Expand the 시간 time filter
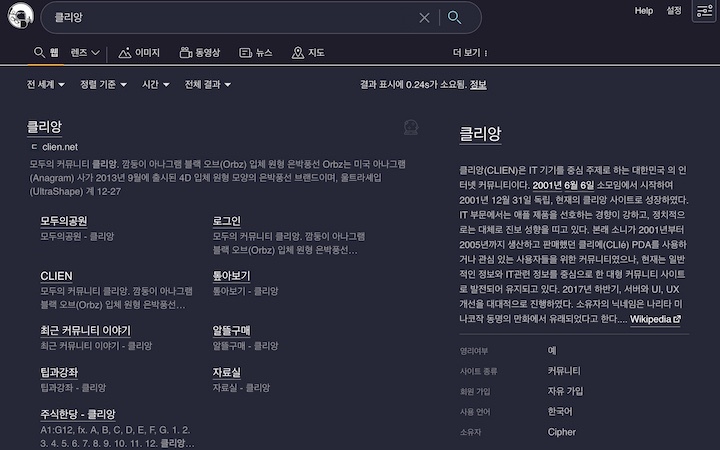720x450 pixels. (x=156, y=84)
